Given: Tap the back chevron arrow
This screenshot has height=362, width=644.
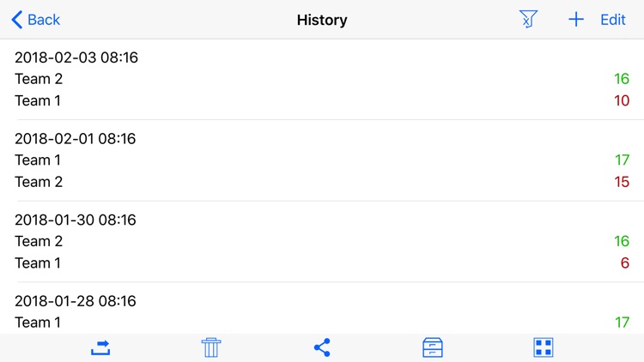Looking at the screenshot, I should coord(17,20).
